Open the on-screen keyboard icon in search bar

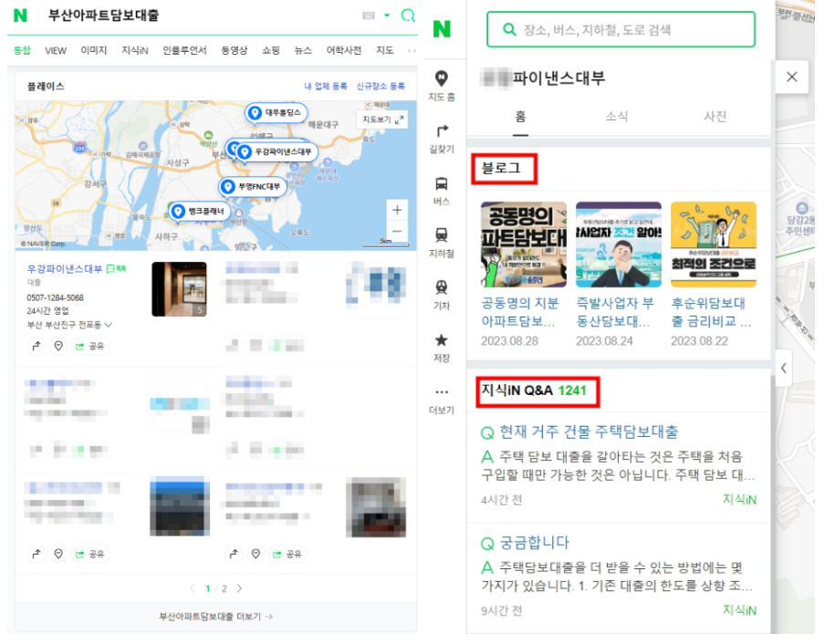pos(369,16)
